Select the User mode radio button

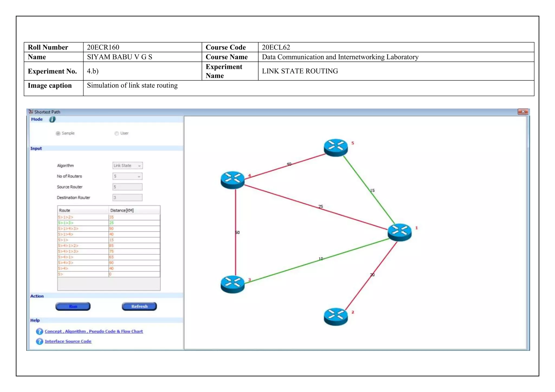click(117, 133)
